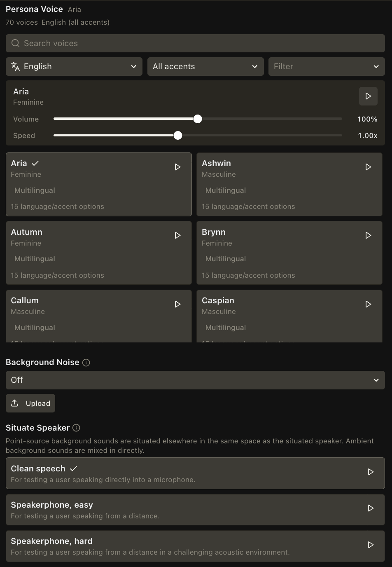Select the Ashwin voice card
The width and height of the screenshot is (392, 567).
[x=289, y=184]
